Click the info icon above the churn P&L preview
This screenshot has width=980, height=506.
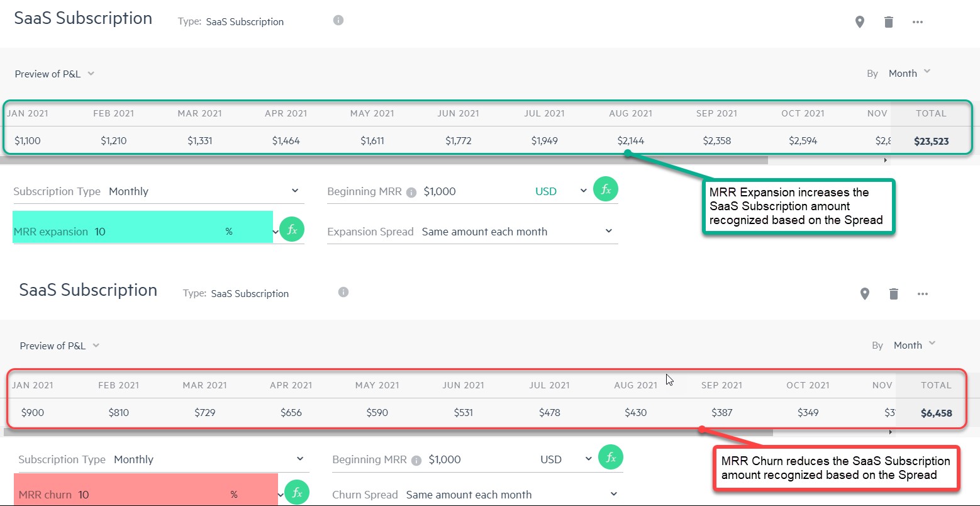click(343, 292)
